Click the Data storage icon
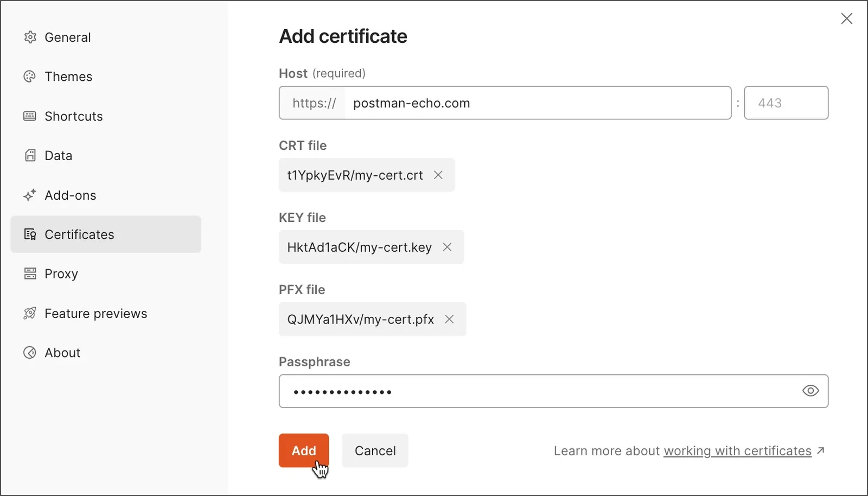868x496 pixels. click(x=30, y=155)
